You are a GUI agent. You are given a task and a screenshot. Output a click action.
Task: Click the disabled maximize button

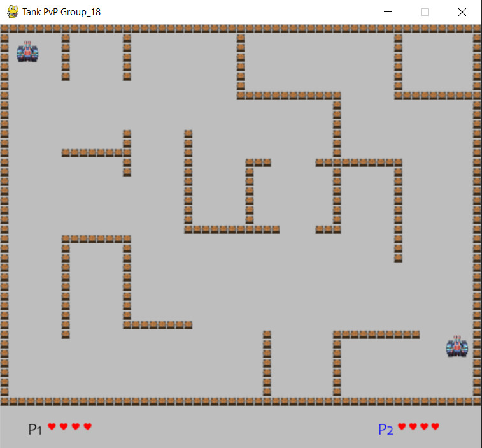pos(425,12)
